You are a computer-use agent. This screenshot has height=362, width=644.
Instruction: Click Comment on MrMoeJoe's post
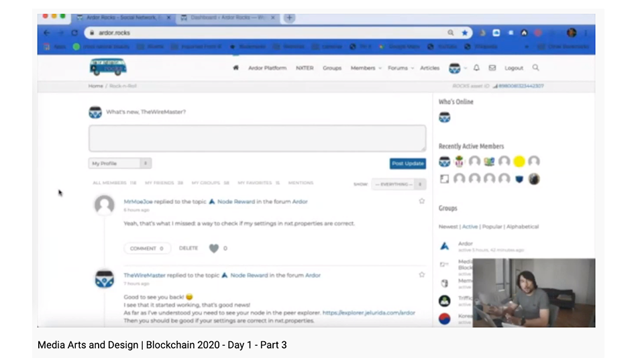[x=147, y=248]
